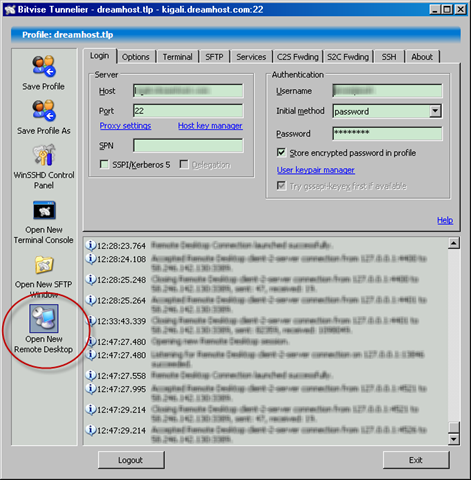Click the log panel scrollbar thumb
Viewport: 471px width, 480px height.
454,427
